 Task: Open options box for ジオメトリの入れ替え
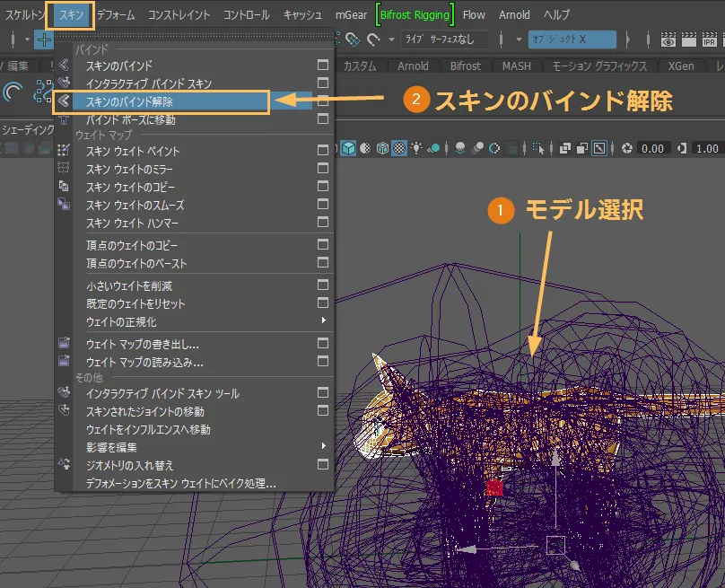pyautogui.click(x=323, y=464)
